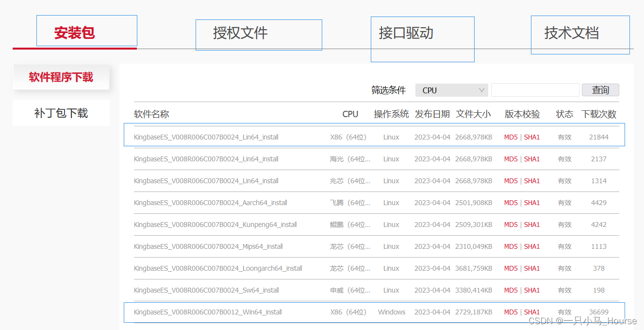Open MD5 checksum for Win64 row
Image resolution: width=644 pixels, height=330 pixels.
tap(511, 312)
